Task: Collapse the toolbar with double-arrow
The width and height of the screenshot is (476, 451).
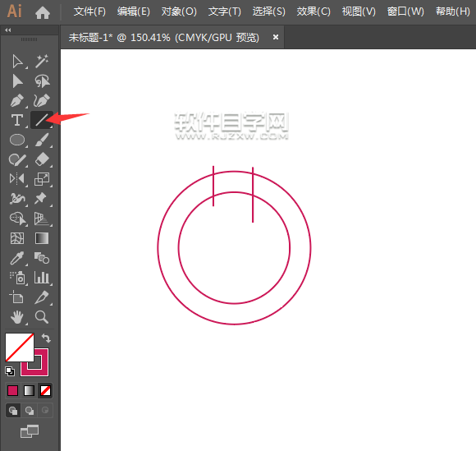Action: [8, 30]
